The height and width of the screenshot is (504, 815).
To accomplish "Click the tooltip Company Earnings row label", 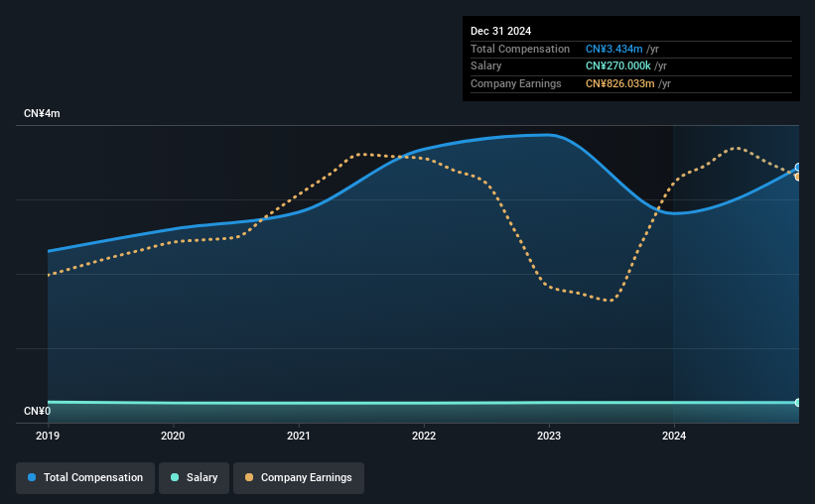I will tap(515, 83).
